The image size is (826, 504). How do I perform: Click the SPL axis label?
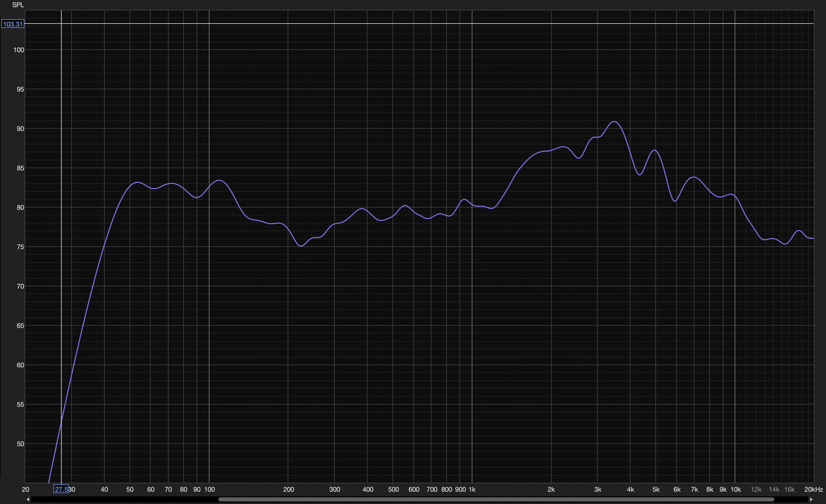point(17,5)
